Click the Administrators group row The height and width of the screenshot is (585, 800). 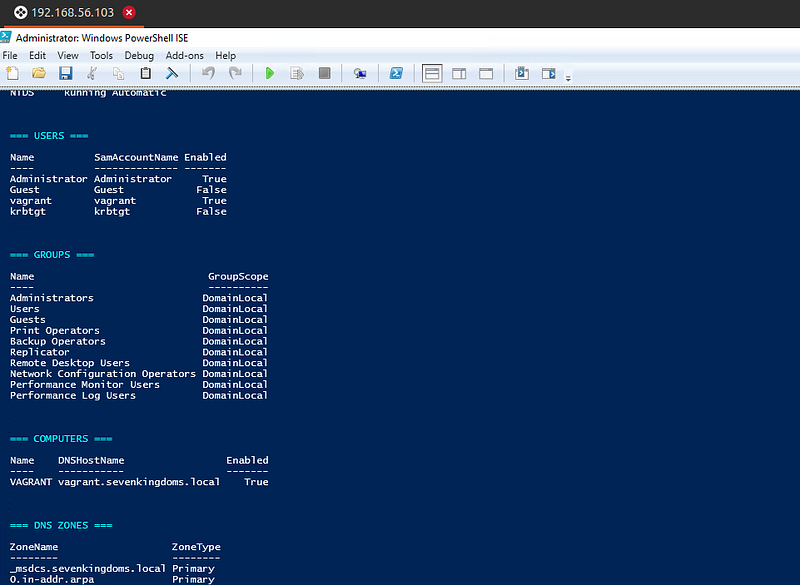point(139,298)
